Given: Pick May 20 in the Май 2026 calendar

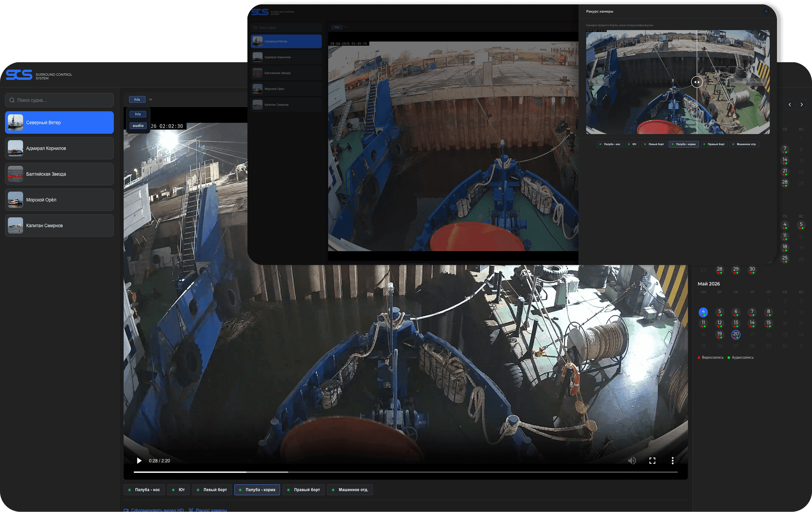Looking at the screenshot, I should [736, 335].
